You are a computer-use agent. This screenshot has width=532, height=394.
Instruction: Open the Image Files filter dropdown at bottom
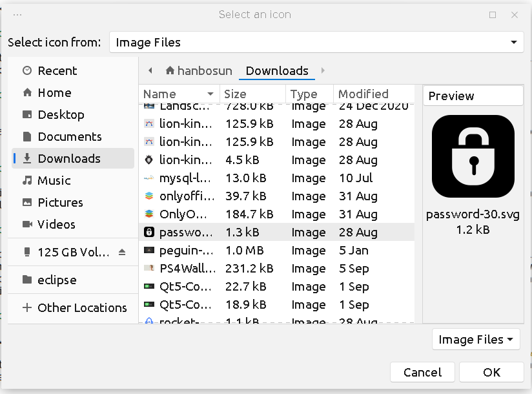click(x=476, y=340)
